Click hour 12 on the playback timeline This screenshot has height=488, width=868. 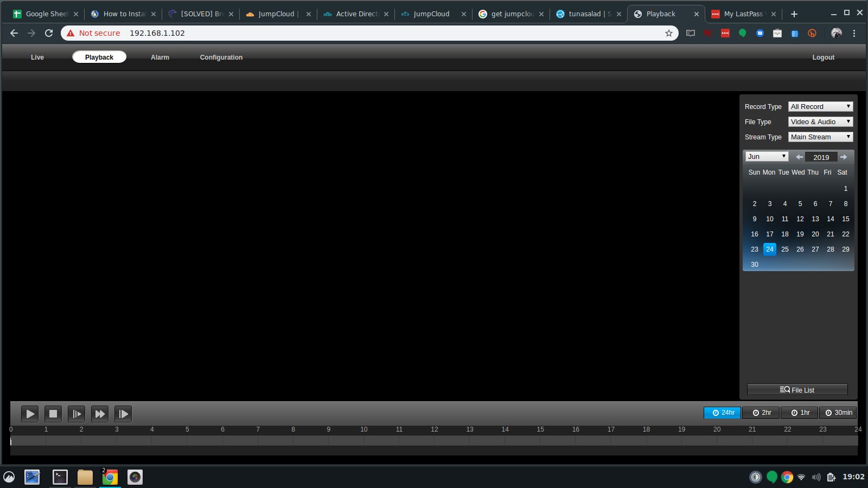pyautogui.click(x=435, y=441)
